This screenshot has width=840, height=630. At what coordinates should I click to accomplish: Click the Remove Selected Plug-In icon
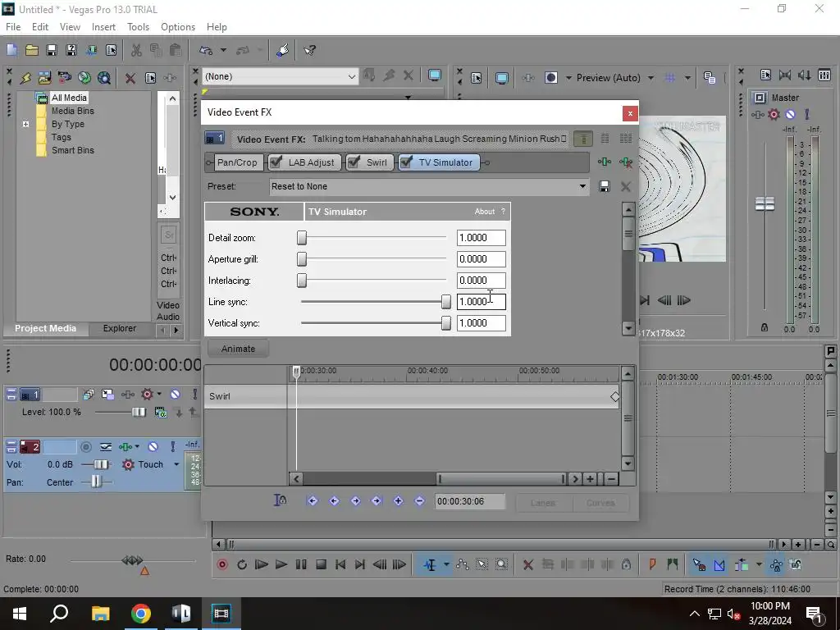point(625,162)
